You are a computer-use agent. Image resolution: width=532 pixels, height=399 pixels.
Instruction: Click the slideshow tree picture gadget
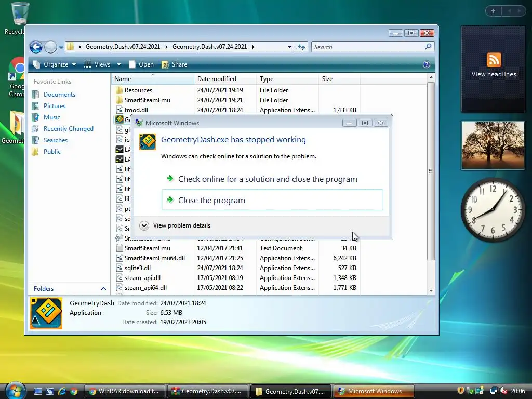pyautogui.click(x=493, y=145)
